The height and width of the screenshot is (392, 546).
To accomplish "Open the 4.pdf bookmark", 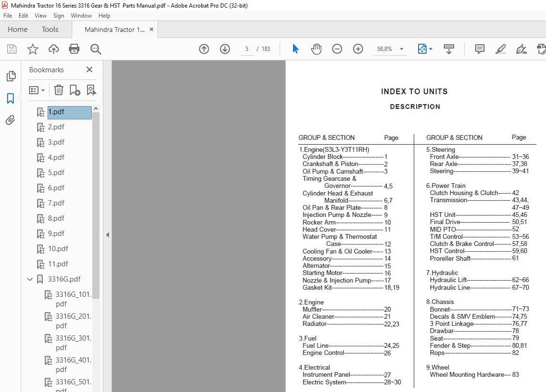I will [56, 157].
